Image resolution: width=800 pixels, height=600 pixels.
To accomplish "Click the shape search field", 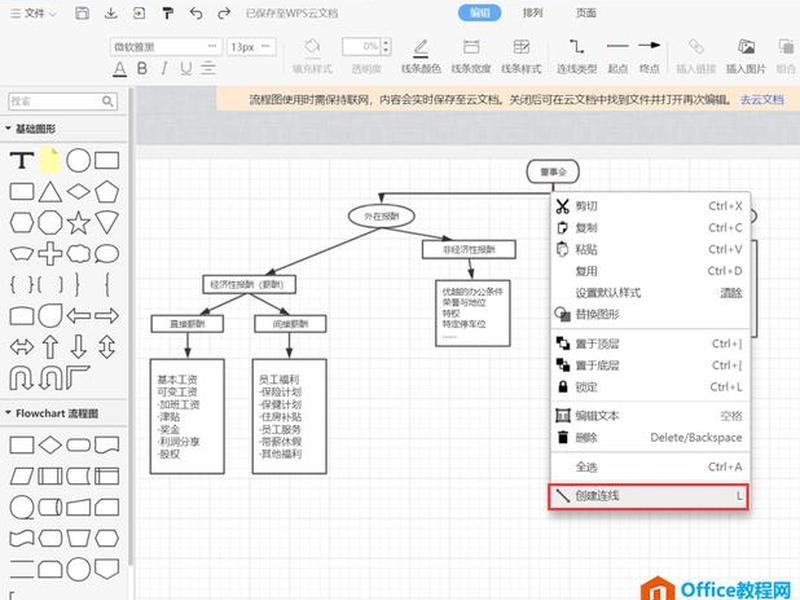I will (55, 102).
